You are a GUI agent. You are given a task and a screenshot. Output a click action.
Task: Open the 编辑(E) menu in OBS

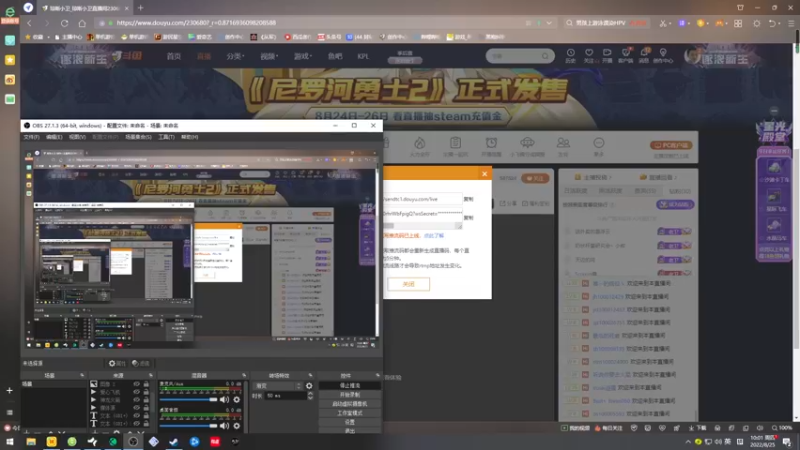click(54, 137)
